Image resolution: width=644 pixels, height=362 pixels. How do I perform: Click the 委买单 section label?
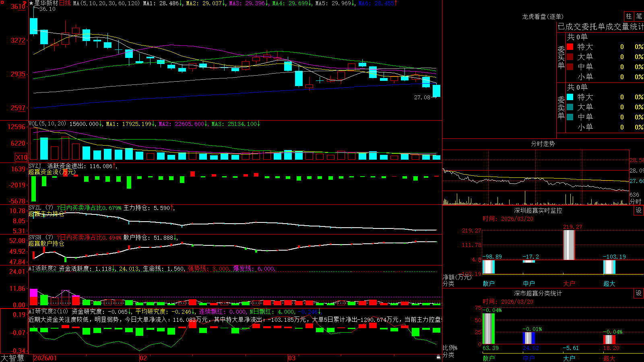coord(561,58)
